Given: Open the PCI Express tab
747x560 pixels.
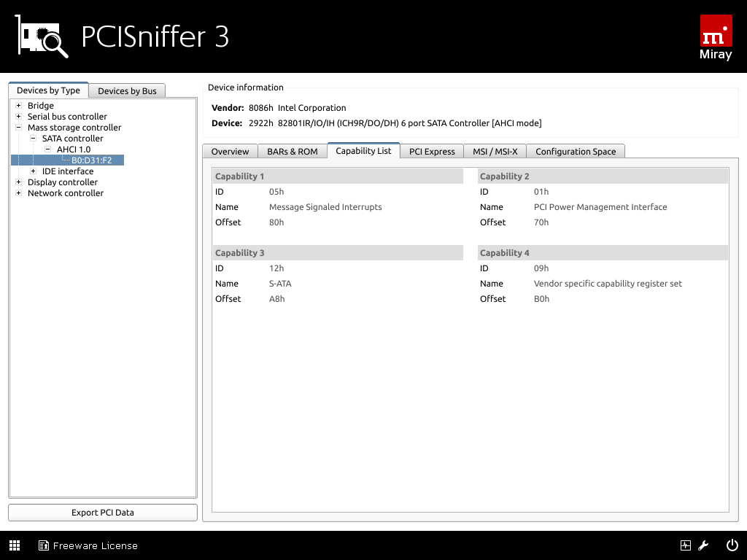Looking at the screenshot, I should coord(432,151).
